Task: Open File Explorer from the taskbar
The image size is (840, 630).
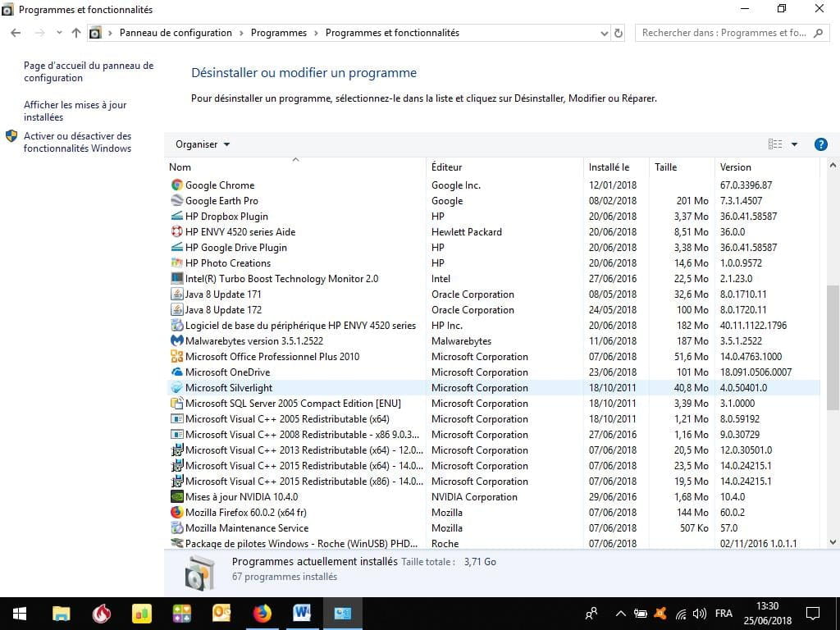Action: (x=61, y=614)
